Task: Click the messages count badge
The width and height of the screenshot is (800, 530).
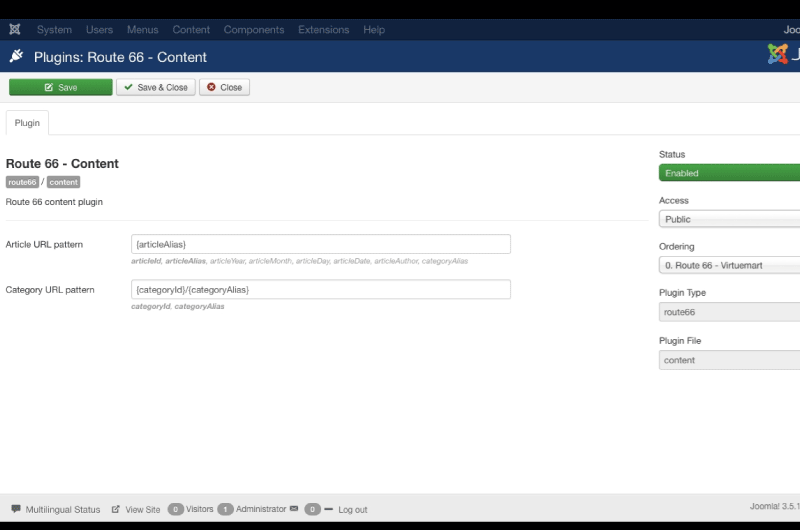Action: coord(312,509)
